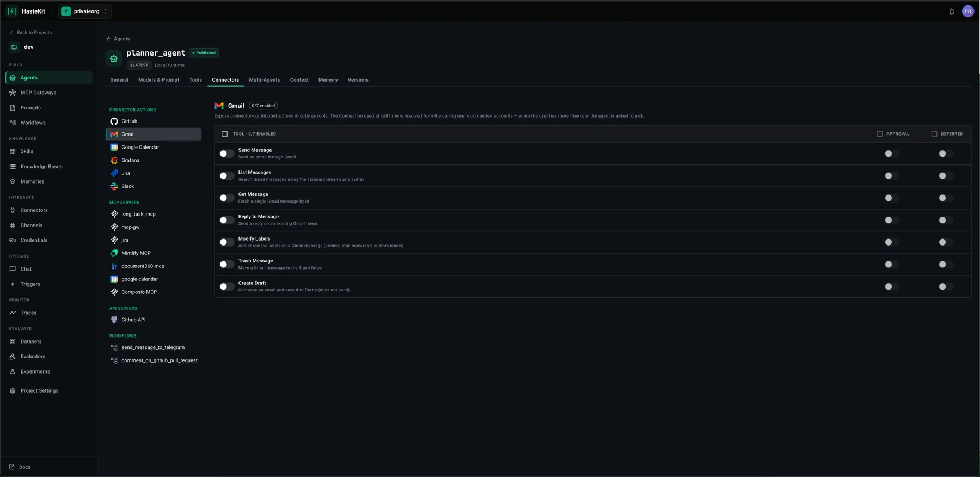Viewport: 980px width, 477px height.
Task: Enable the Reply to Message tool toggle
Action: coord(226,221)
